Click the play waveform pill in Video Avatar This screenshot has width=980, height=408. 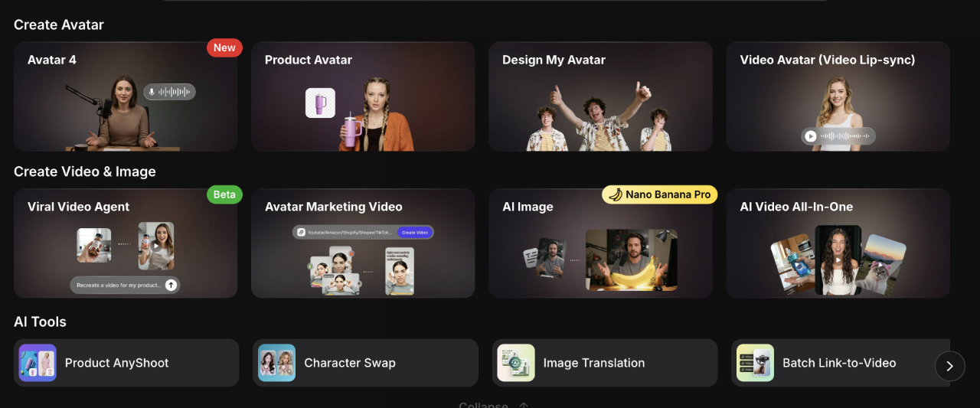(x=838, y=136)
